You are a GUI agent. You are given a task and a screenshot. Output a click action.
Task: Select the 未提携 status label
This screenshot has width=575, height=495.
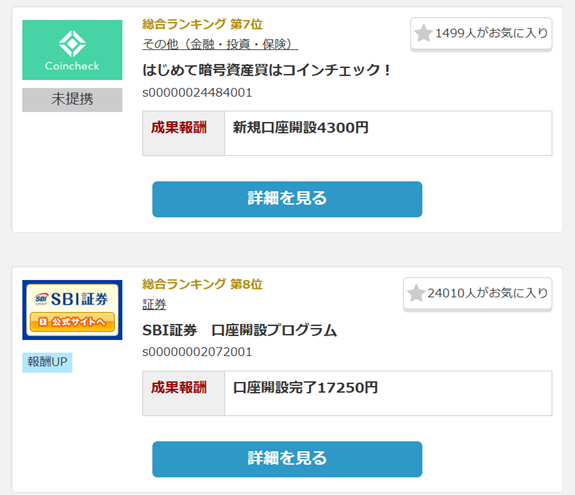[x=72, y=100]
